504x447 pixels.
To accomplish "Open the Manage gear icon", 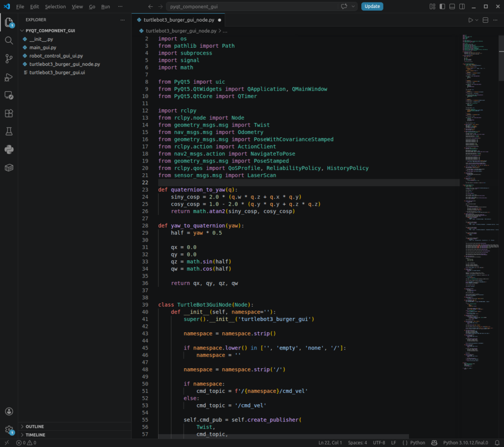I will (x=9, y=430).
